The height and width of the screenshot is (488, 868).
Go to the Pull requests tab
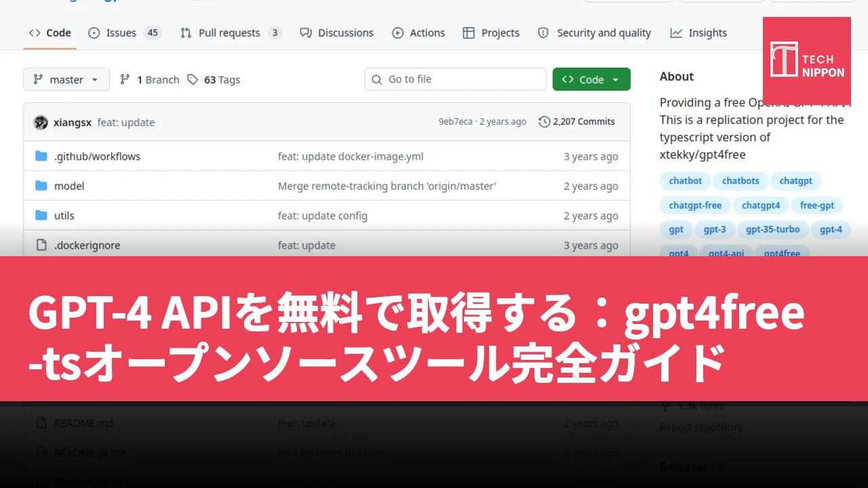[231, 33]
